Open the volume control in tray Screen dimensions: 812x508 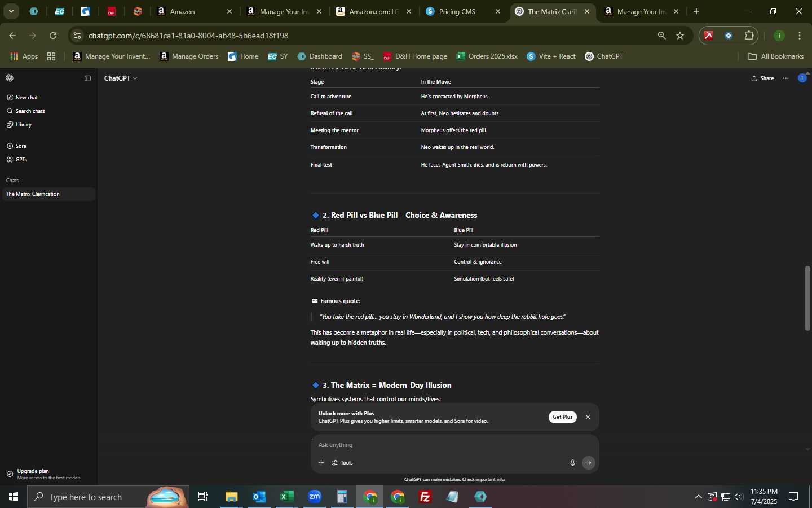[739, 497]
